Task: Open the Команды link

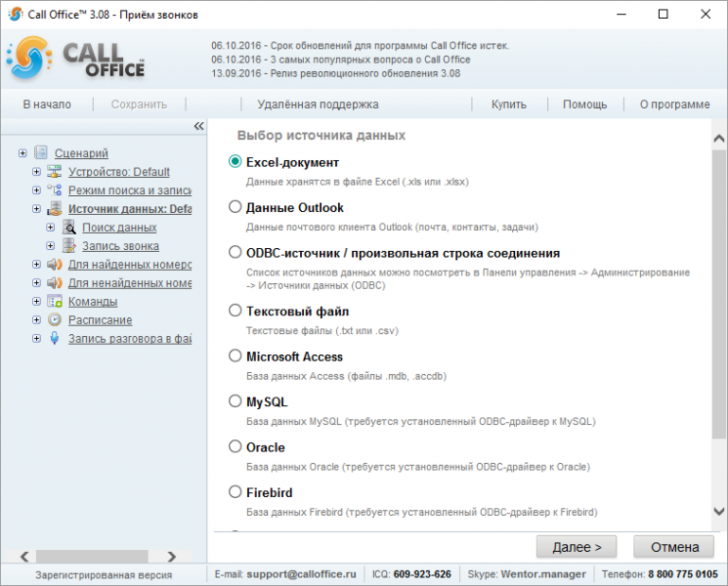Action: [93, 302]
